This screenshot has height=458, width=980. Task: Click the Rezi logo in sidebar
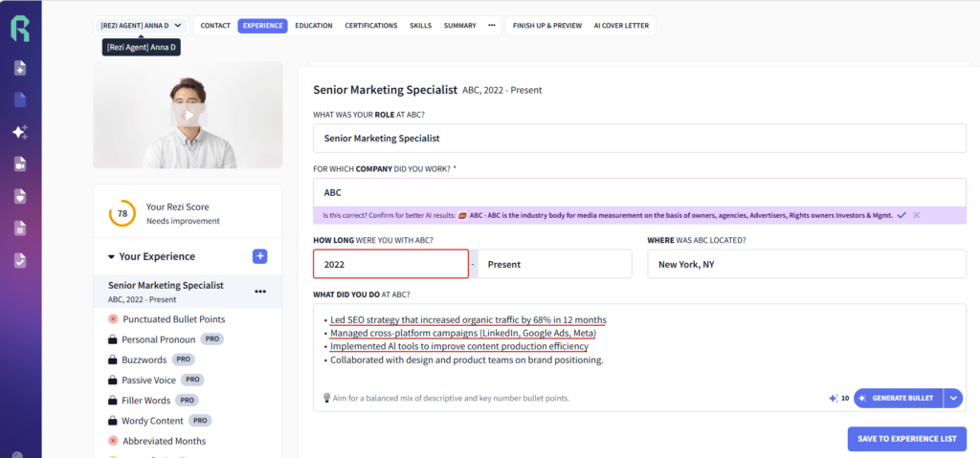pos(20,29)
